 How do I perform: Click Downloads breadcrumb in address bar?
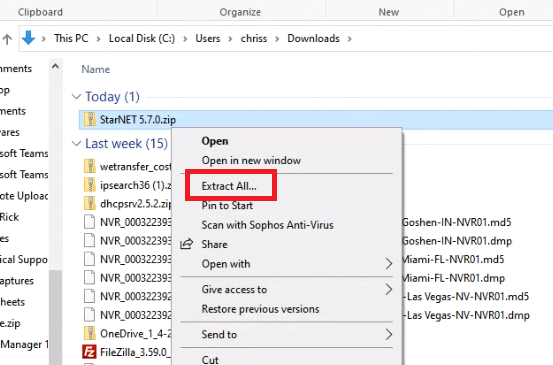coord(314,38)
